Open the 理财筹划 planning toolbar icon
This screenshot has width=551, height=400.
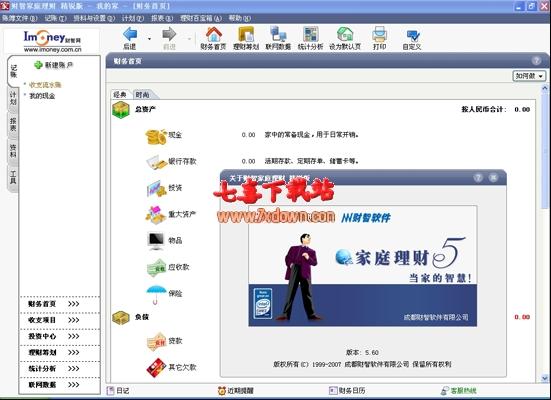[x=246, y=38]
